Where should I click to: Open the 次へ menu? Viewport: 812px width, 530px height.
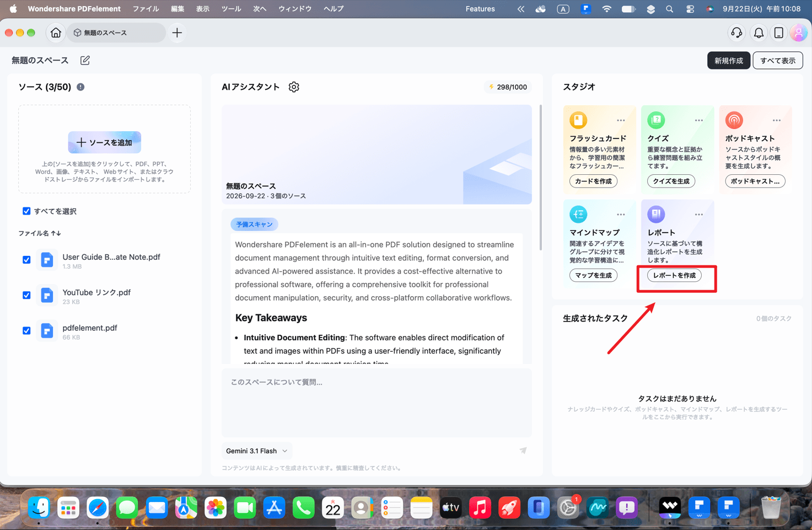(x=260, y=9)
